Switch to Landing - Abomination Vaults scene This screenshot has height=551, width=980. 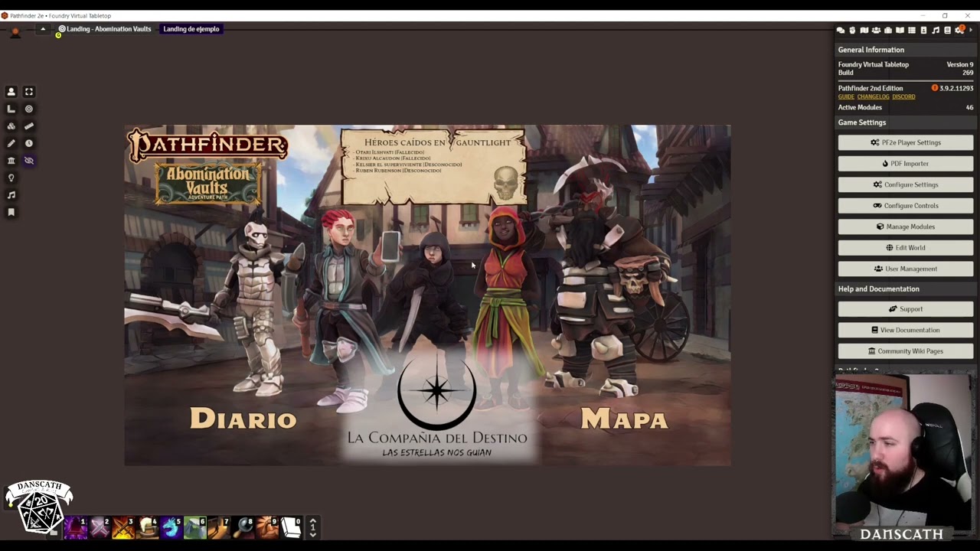(x=105, y=29)
